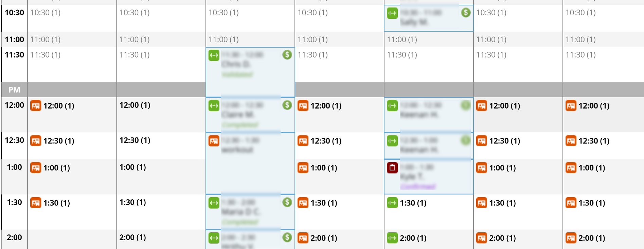Click the green dumbbell icon on 12:00 appointment, third column

coord(214,106)
